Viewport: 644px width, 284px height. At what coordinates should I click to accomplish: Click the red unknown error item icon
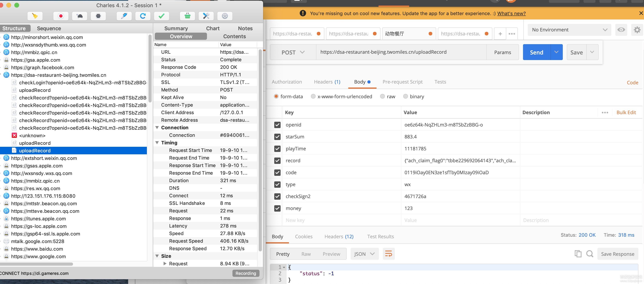(x=14, y=135)
